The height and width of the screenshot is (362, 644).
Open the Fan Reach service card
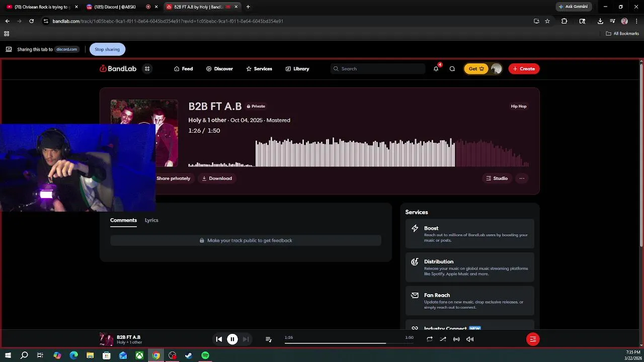click(470, 301)
